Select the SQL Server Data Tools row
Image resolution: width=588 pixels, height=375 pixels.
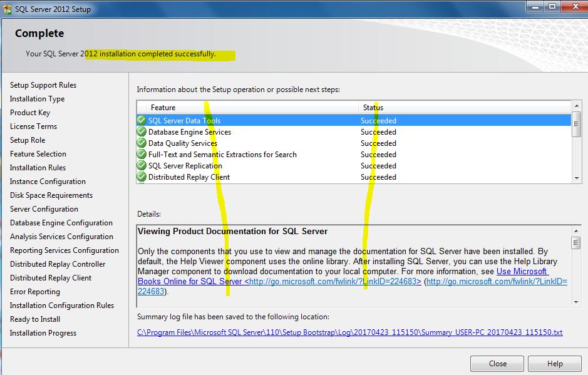click(x=354, y=120)
